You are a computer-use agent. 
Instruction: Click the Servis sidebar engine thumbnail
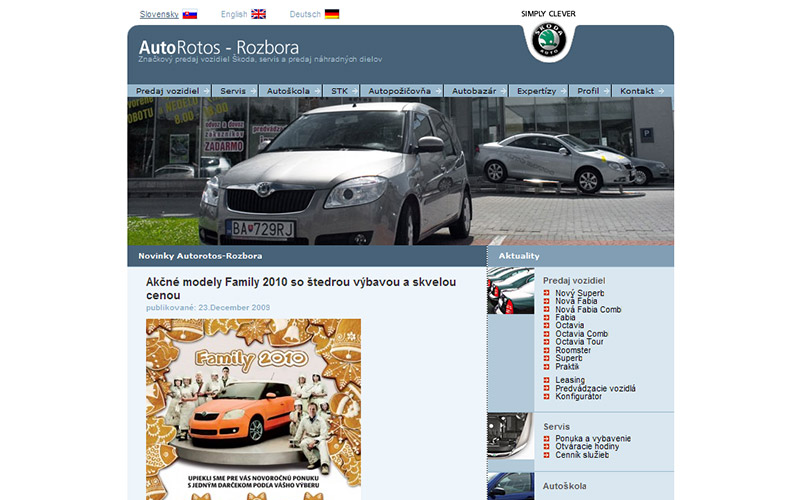[511, 436]
